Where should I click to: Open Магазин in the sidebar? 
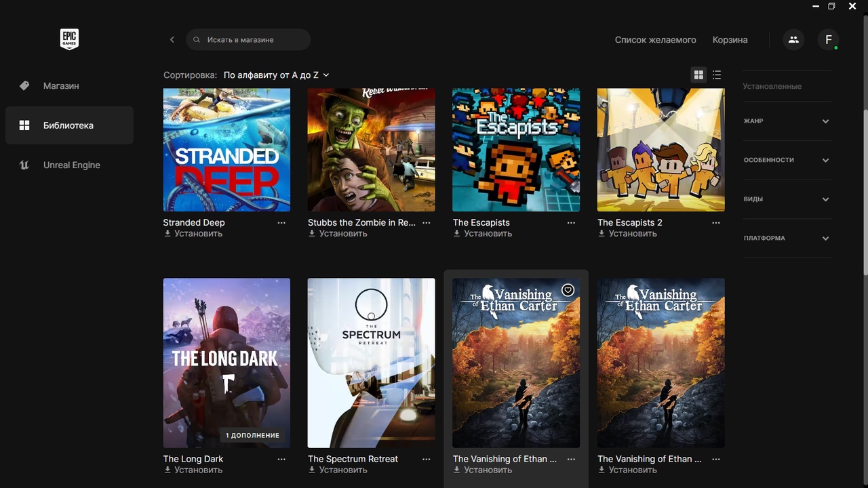pyautogui.click(x=69, y=86)
